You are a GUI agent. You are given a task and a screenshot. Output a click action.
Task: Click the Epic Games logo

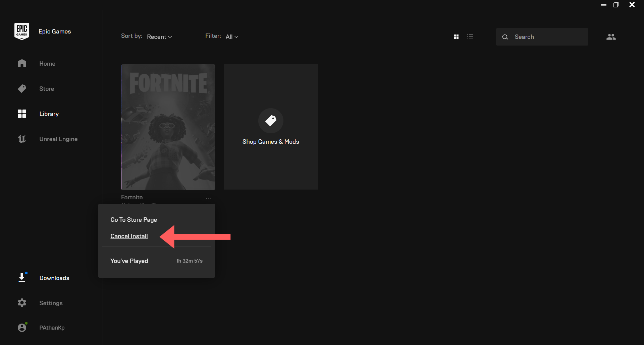tap(21, 31)
